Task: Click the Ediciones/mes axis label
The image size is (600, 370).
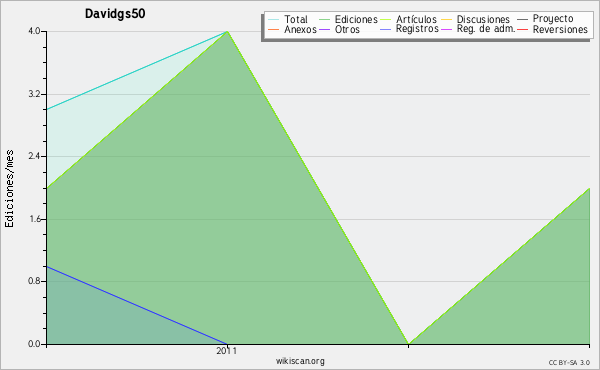Action: pos(9,188)
